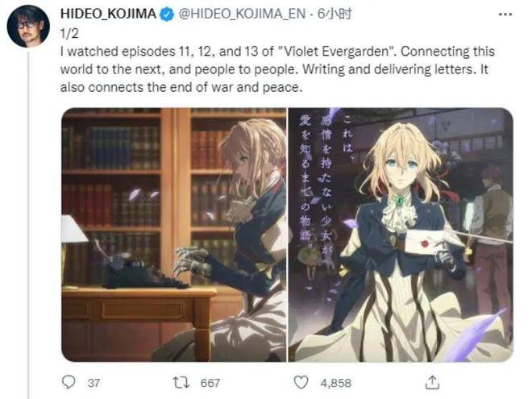532x399 pixels.
Task: View the right Violet Evergarden poster image
Action: (401, 235)
